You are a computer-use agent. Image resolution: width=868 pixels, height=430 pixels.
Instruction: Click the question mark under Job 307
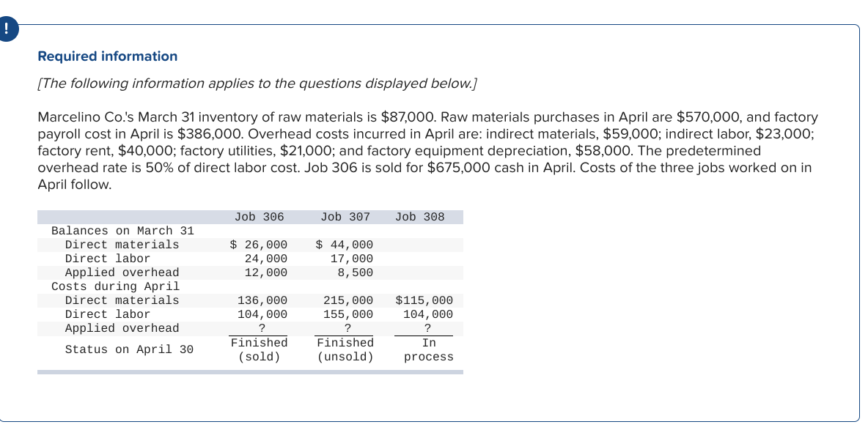point(345,327)
